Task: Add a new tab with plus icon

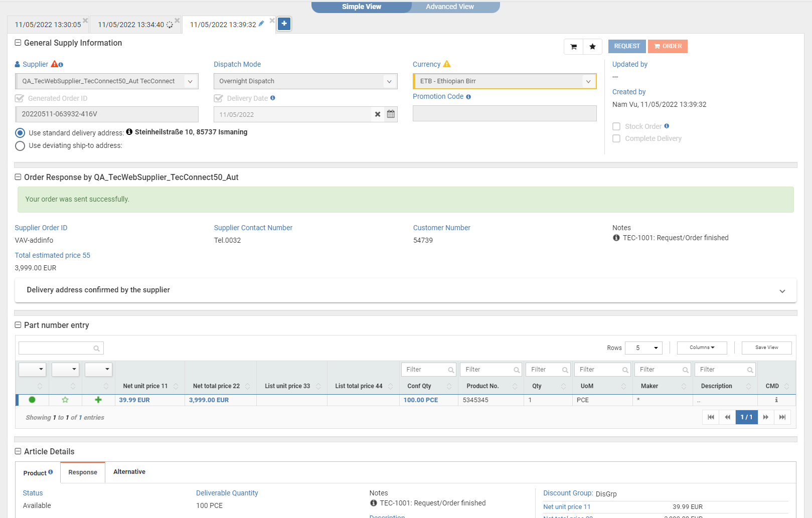Action: coord(284,24)
